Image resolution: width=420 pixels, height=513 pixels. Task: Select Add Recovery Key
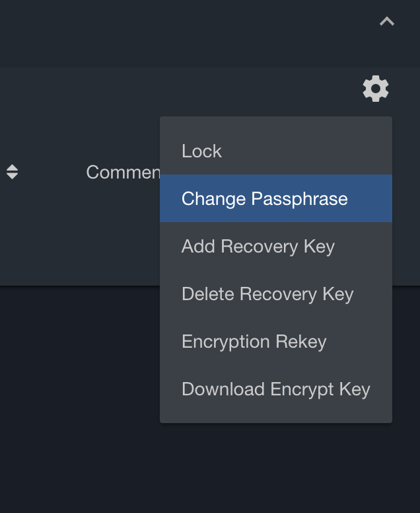point(276,246)
